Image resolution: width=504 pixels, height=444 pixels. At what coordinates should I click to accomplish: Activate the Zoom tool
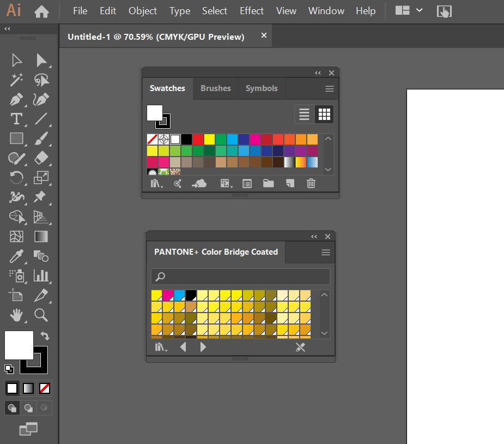[41, 315]
